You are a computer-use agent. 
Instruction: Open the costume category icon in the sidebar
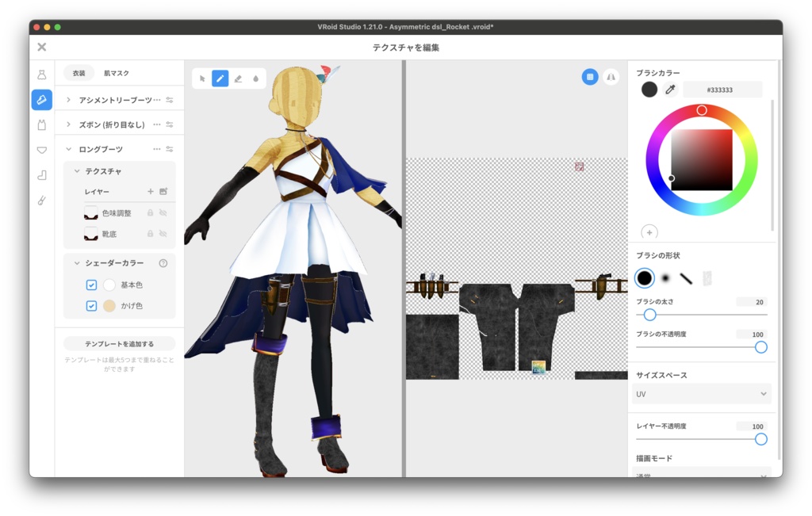[40, 74]
